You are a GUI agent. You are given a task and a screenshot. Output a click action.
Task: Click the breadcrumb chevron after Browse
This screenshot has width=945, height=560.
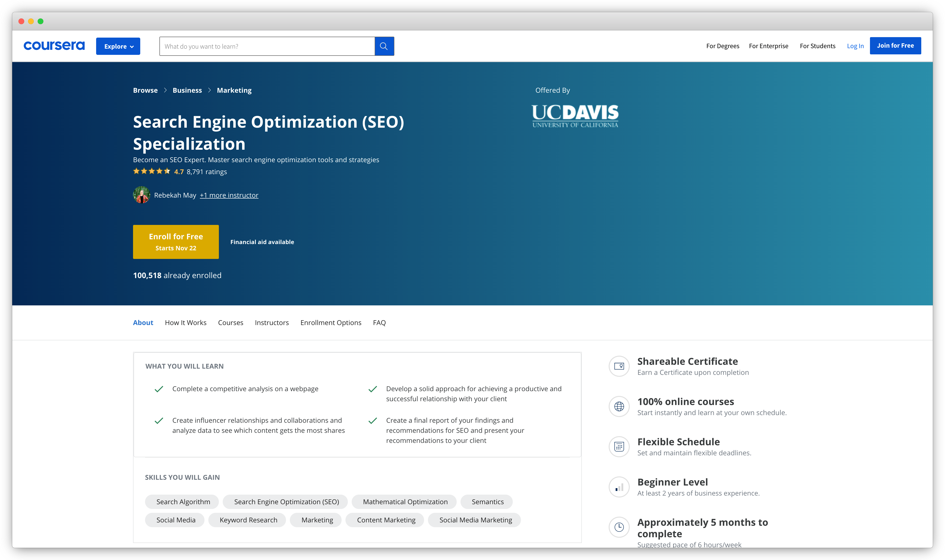pyautogui.click(x=165, y=90)
